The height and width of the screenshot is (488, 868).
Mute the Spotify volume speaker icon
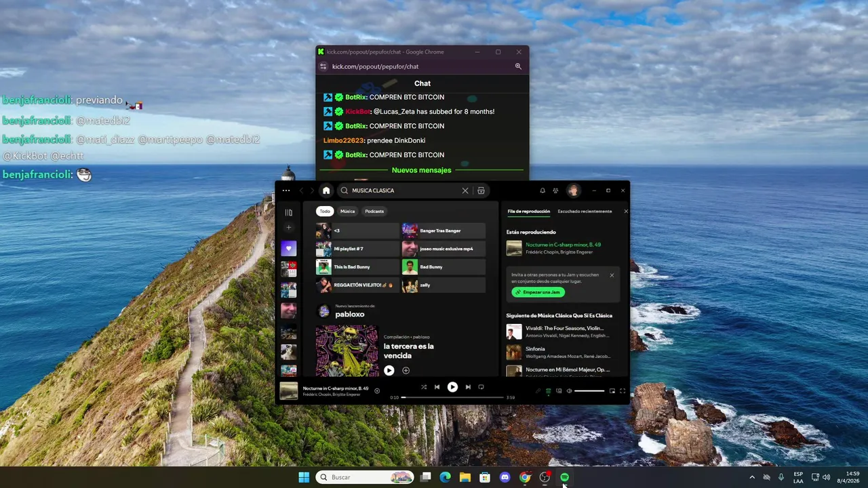pyautogui.click(x=569, y=390)
